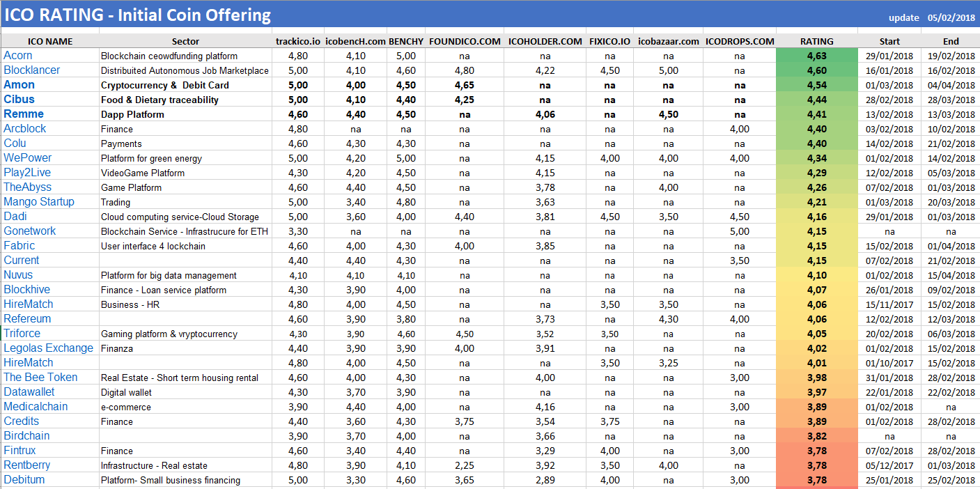980x489 pixels.
Task: Click the Birdchain rating 3,82
Action: click(817, 436)
